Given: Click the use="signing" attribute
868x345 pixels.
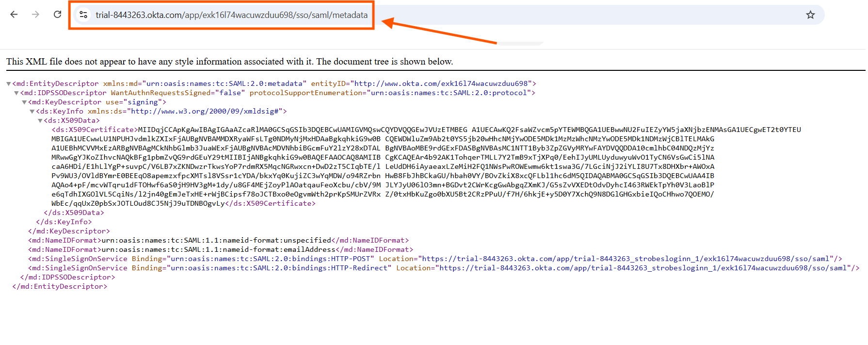Looking at the screenshot, I should 134,102.
